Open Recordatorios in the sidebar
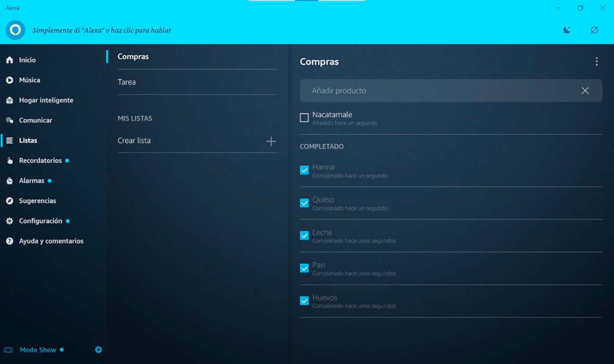The image size is (614, 364). point(40,161)
